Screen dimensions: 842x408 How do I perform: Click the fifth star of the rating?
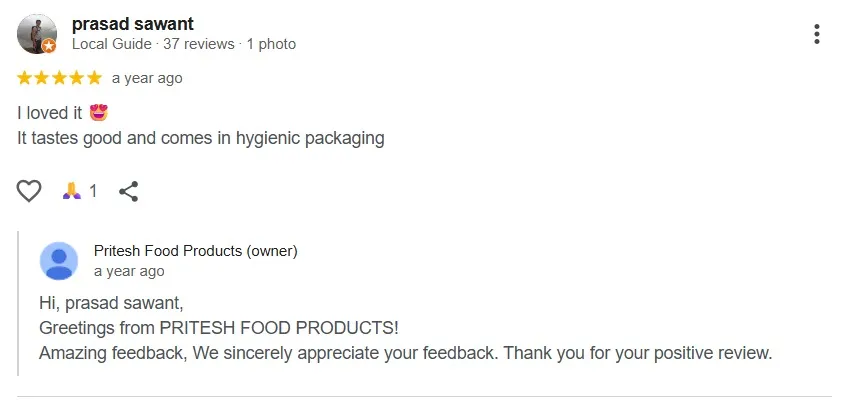pos(94,78)
